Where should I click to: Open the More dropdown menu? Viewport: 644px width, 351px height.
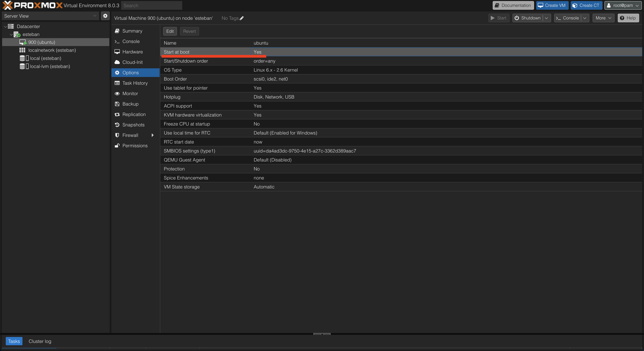[603, 18]
